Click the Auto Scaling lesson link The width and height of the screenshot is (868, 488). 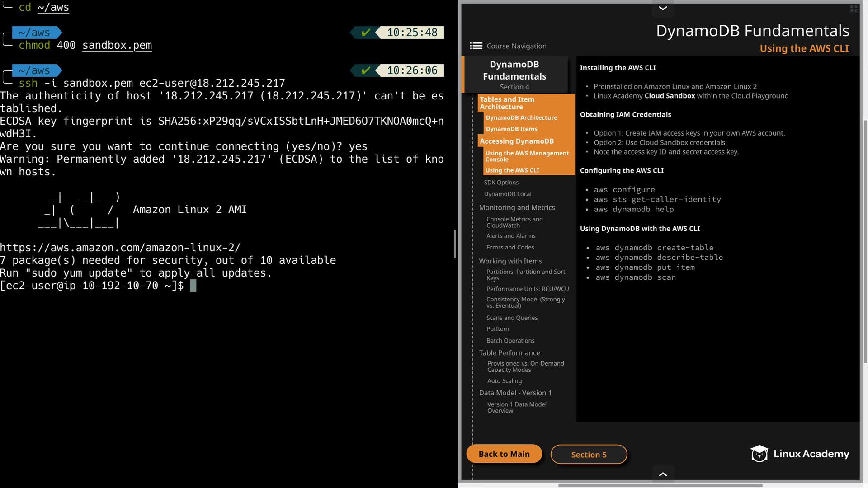click(x=504, y=381)
